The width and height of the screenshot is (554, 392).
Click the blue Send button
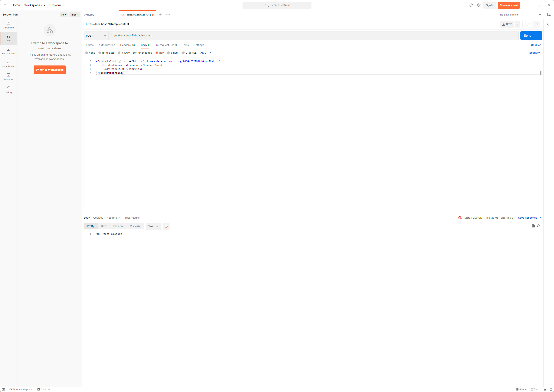(527, 36)
